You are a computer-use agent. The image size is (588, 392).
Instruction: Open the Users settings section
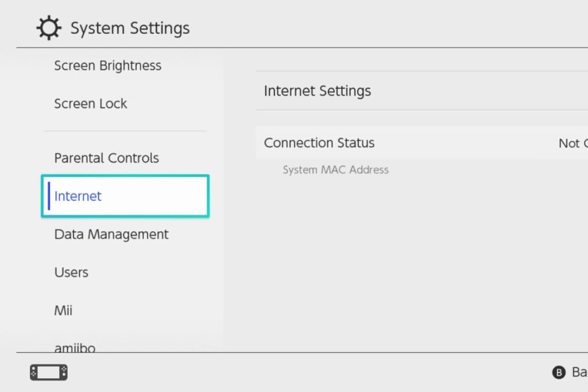pyautogui.click(x=71, y=273)
